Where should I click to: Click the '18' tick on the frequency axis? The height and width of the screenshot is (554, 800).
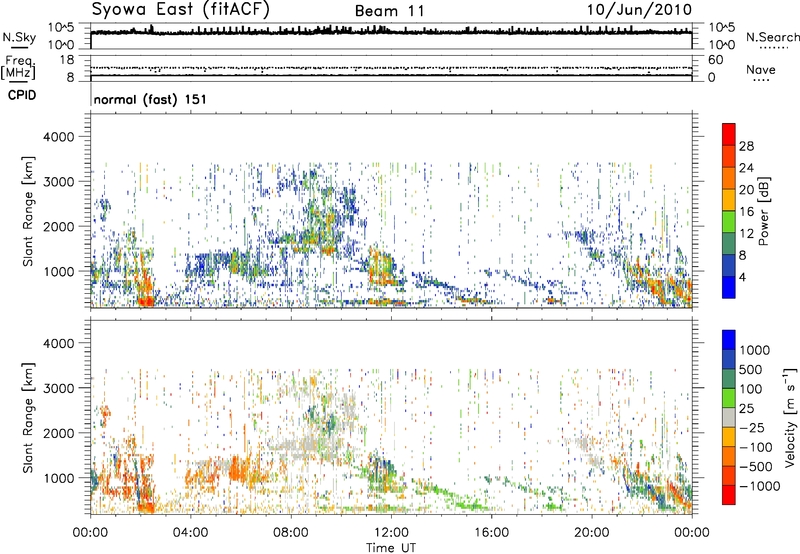pos(67,60)
